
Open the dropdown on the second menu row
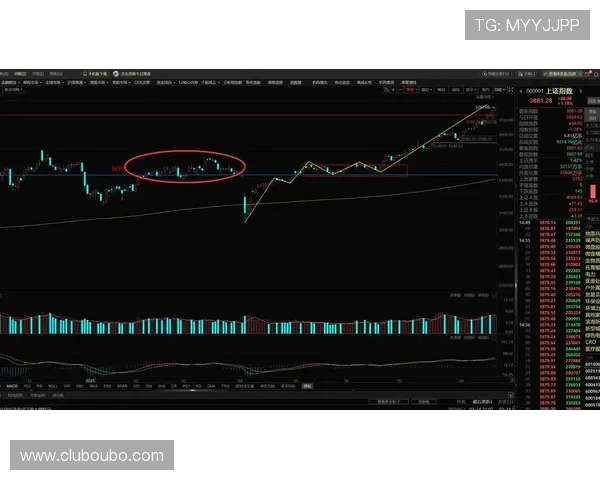coord(16,91)
